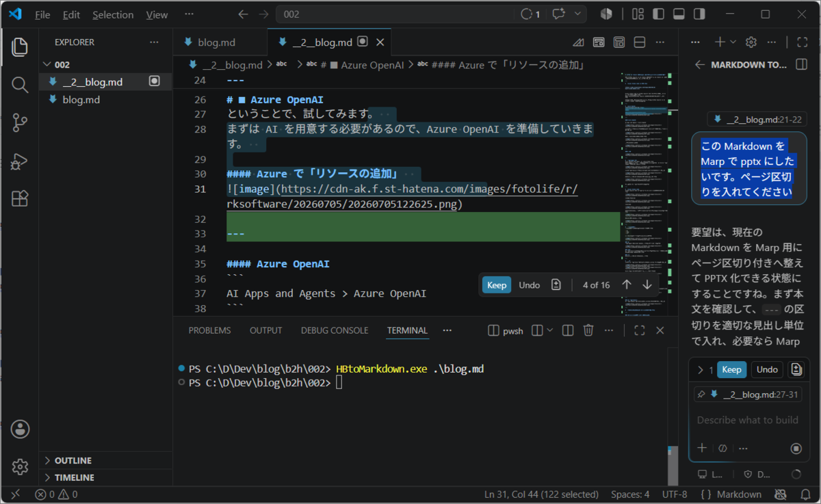This screenshot has height=504, width=821.
Task: Toggle side-by-side preview icon
Action: 619,42
